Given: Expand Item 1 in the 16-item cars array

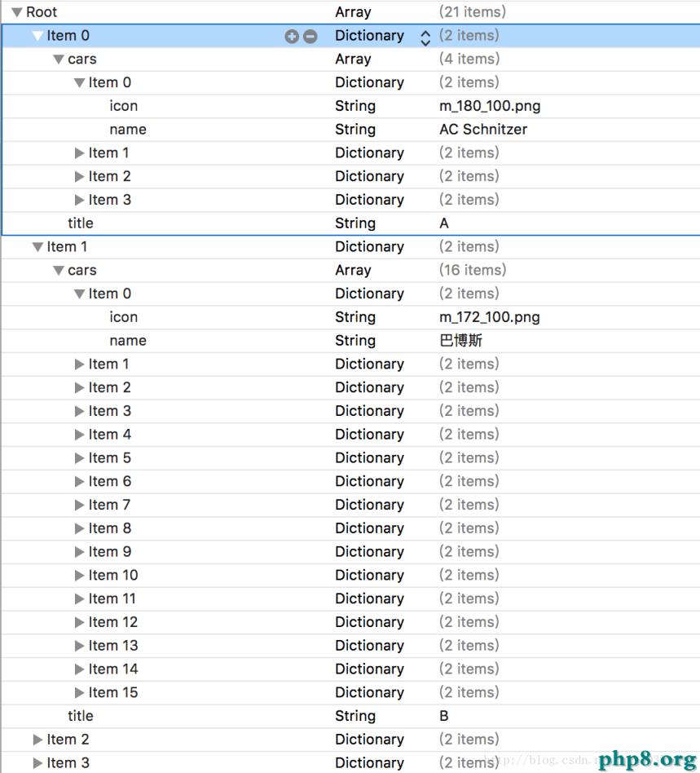Looking at the screenshot, I should [x=79, y=364].
